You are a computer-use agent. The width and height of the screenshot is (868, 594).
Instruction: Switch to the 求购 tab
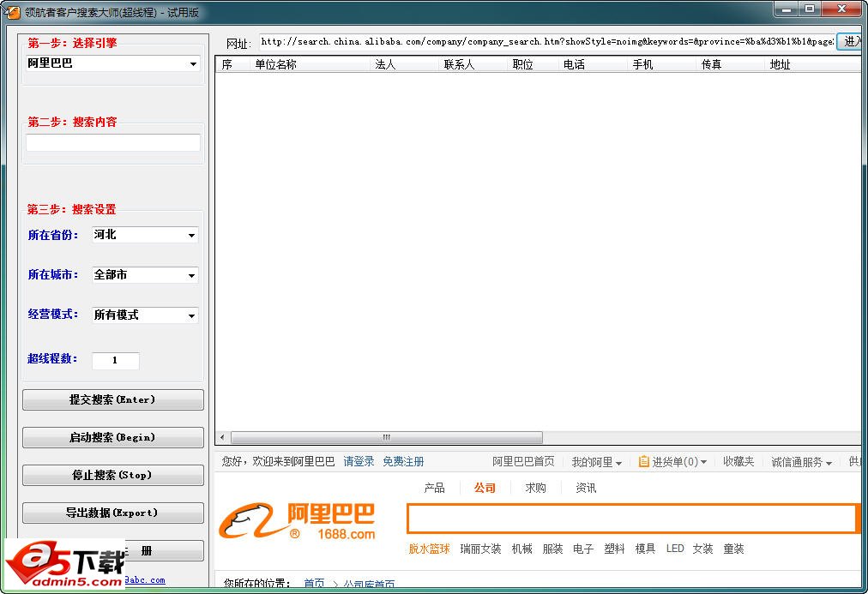(x=535, y=488)
